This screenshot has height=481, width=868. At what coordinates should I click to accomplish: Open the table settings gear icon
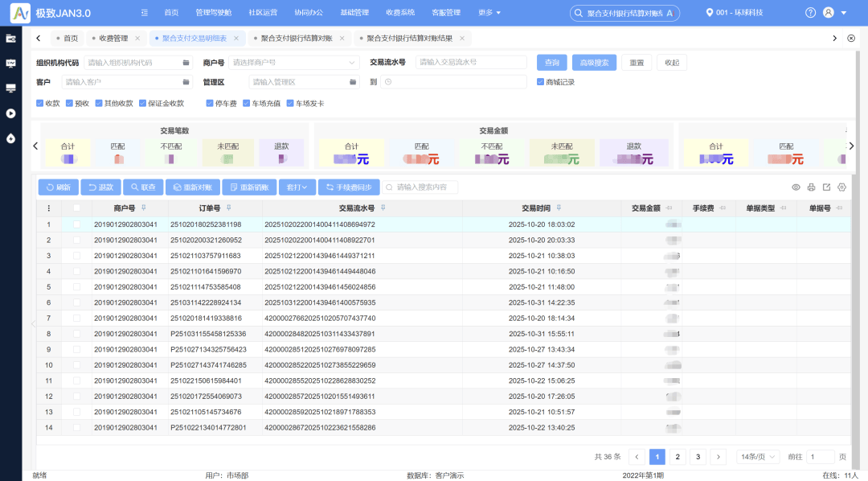coord(841,187)
